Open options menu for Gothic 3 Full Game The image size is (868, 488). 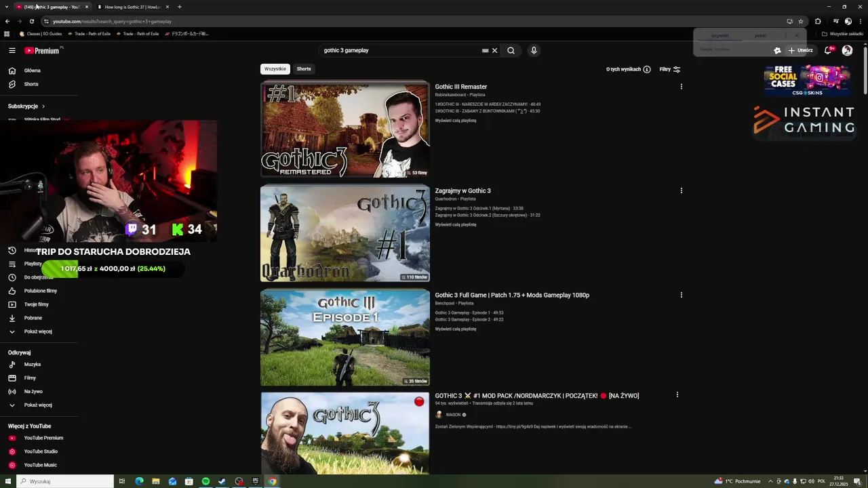tap(681, 295)
